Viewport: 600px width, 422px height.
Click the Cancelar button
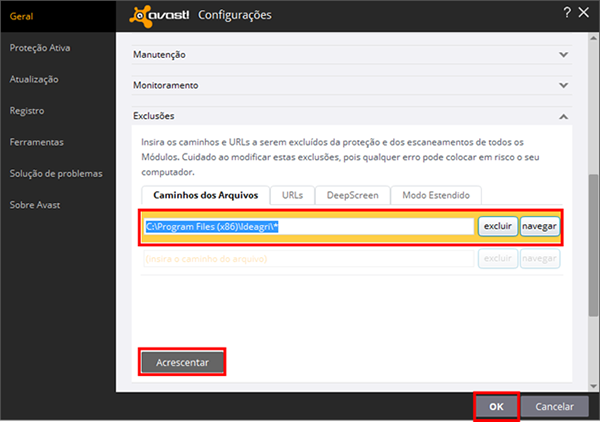554,406
